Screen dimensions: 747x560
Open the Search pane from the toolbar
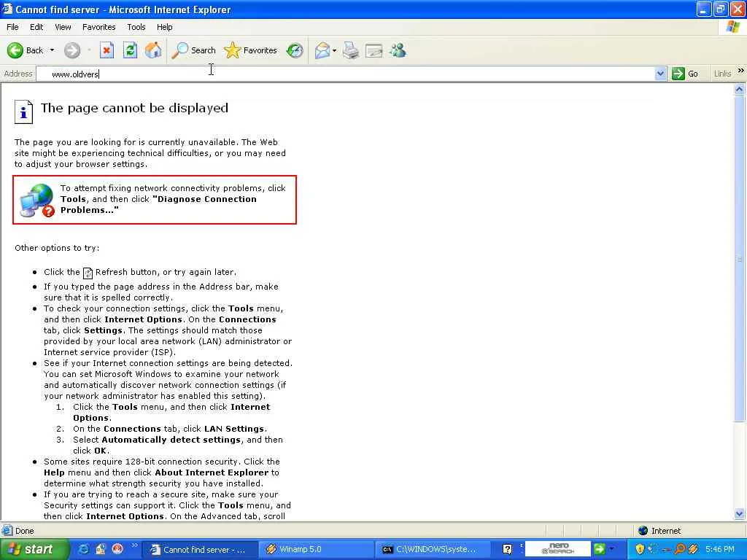[193, 50]
